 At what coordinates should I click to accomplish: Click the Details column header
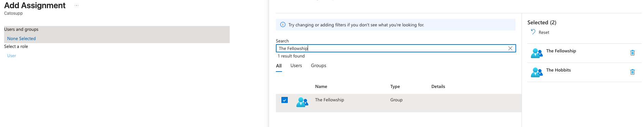coord(438,86)
